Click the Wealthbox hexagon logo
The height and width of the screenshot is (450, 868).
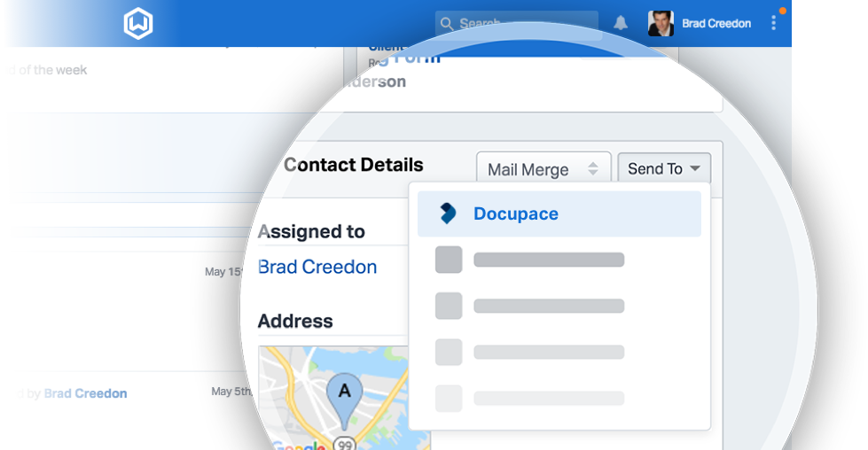coord(137,24)
